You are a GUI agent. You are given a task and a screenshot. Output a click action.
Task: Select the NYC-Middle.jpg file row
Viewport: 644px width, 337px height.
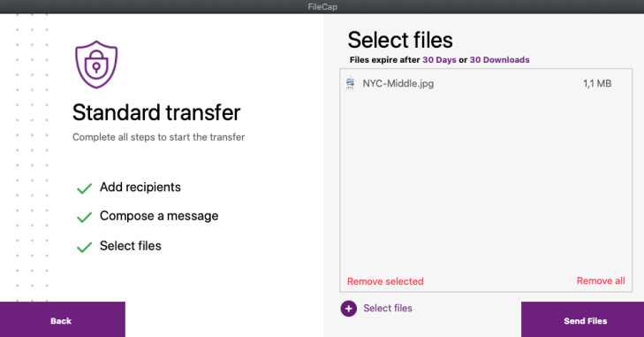486,83
